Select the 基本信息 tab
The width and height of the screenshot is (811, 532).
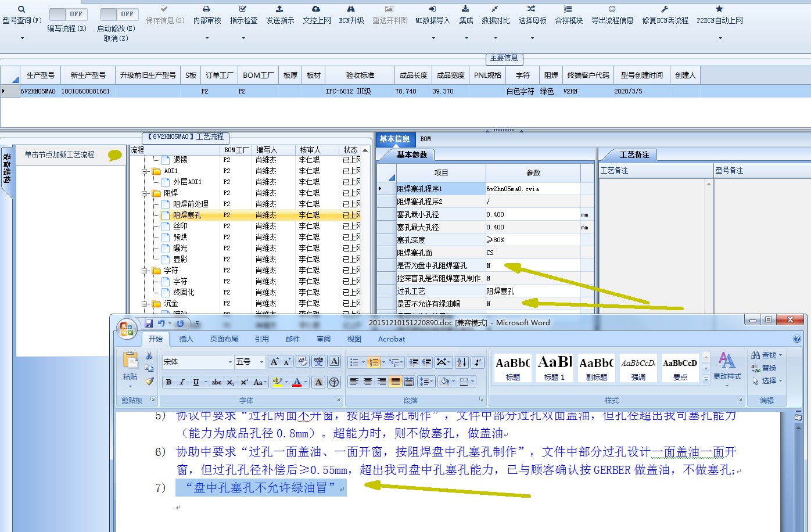[395, 139]
